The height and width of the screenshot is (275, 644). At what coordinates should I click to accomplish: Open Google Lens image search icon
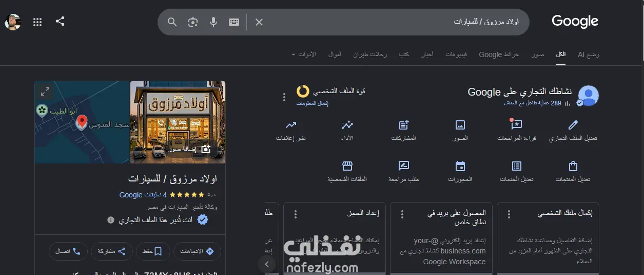pos(193,22)
